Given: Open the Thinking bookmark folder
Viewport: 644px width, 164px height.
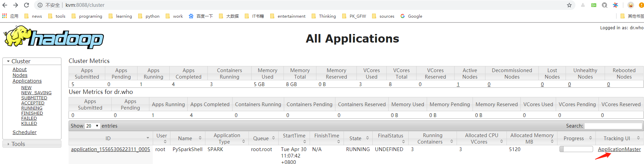Looking at the screenshot, I should pos(324,16).
